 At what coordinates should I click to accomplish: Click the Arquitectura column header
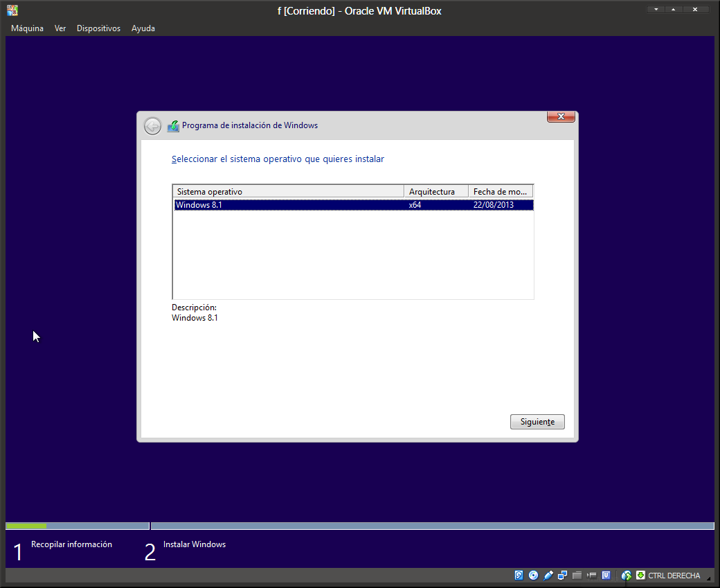[x=436, y=192]
